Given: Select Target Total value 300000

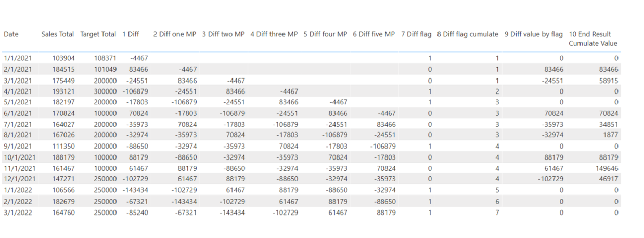Looking at the screenshot, I should coord(105,91).
